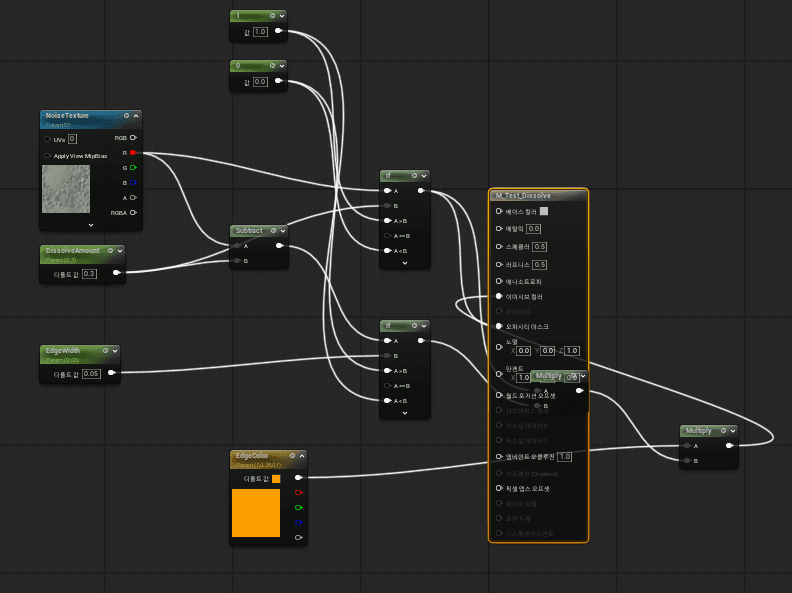The image size is (792, 593).
Task: Click the EdgeColor red channel output pin
Action: pos(299,492)
